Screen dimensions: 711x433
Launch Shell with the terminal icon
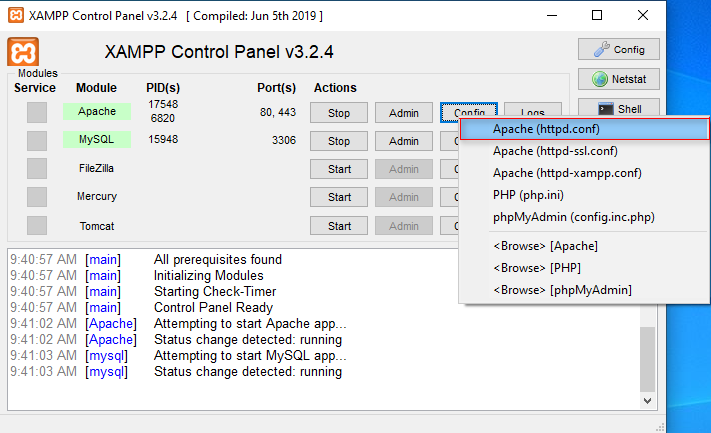click(618, 109)
